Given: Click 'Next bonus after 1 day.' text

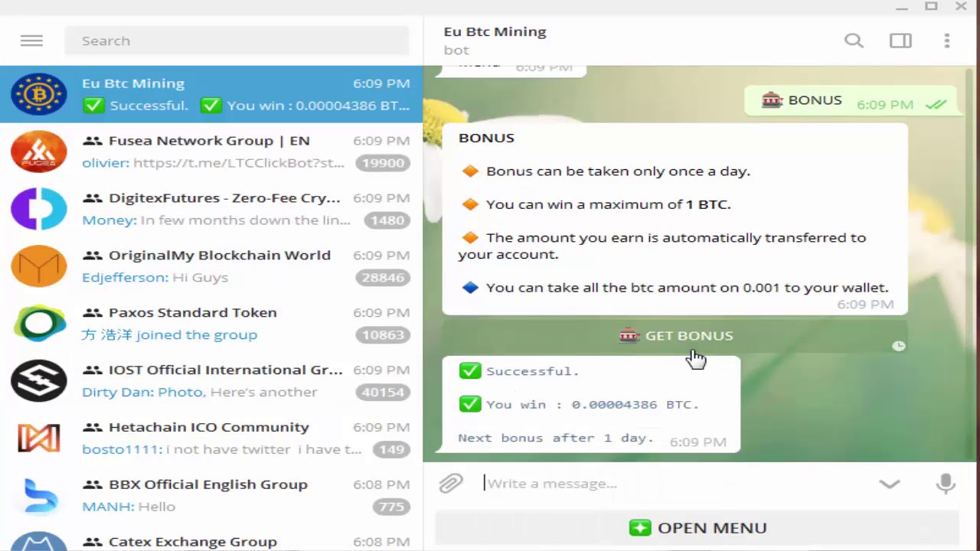Looking at the screenshot, I should click(556, 439).
